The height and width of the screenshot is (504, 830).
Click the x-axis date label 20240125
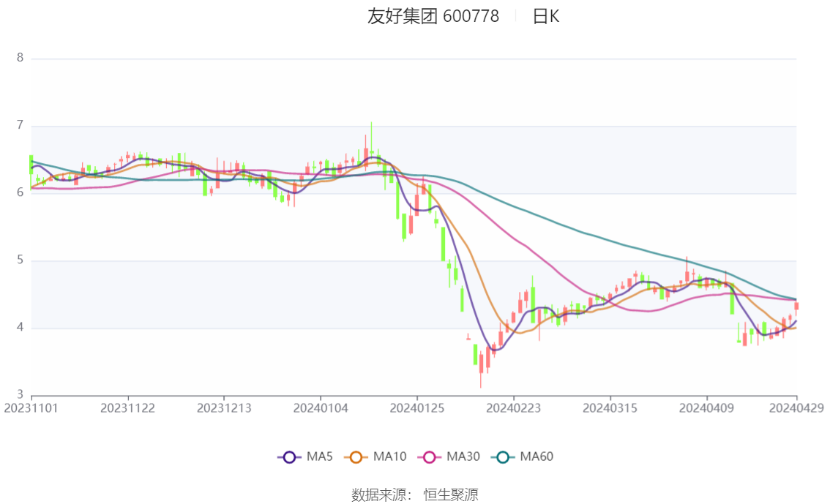click(417, 408)
